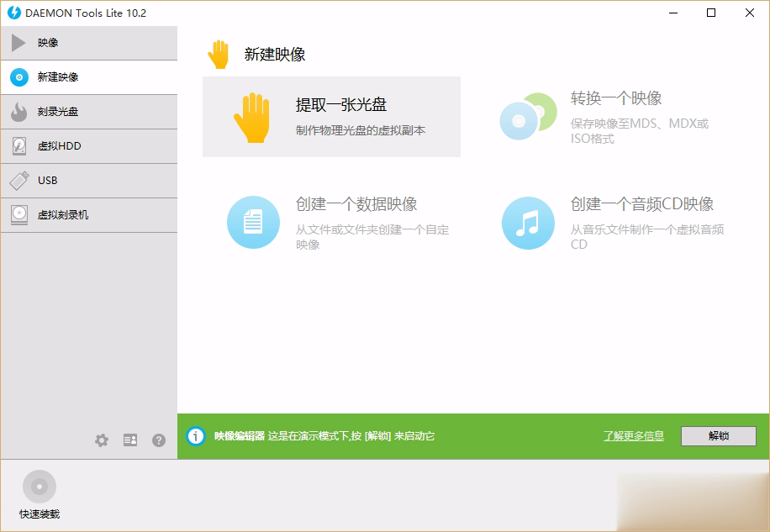770x532 pixels.
Task: Click the hard drive icon beside 虚拟HDD
Action: click(x=19, y=146)
